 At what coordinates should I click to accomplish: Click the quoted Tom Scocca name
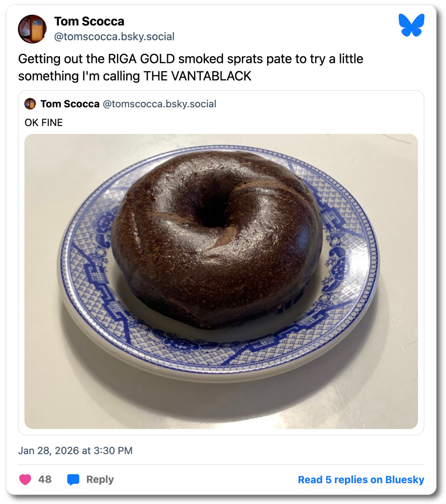point(70,104)
